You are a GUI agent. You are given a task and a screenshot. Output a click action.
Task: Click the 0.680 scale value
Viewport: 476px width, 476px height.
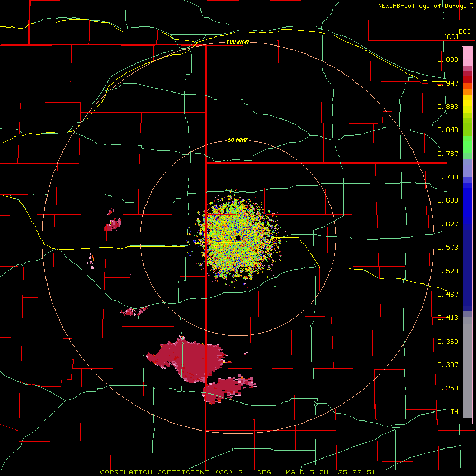coord(448,200)
